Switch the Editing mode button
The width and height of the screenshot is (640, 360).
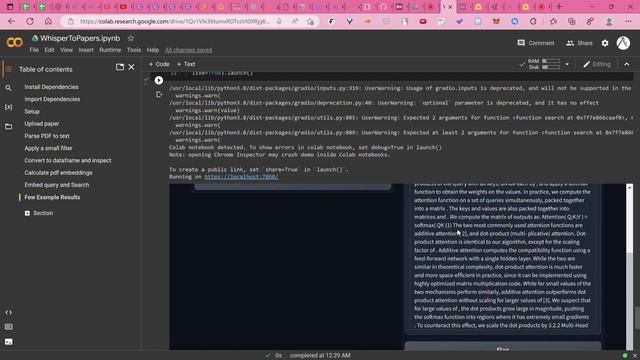point(597,64)
